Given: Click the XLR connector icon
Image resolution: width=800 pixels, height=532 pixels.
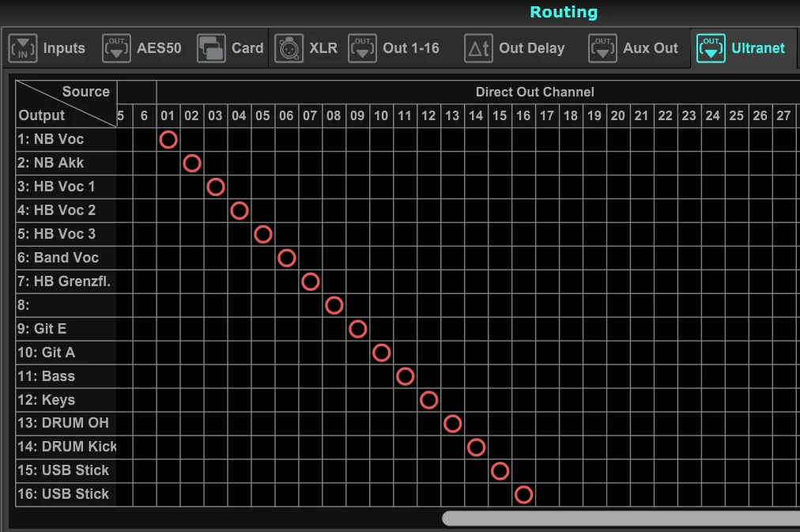Looking at the screenshot, I should (x=289, y=48).
